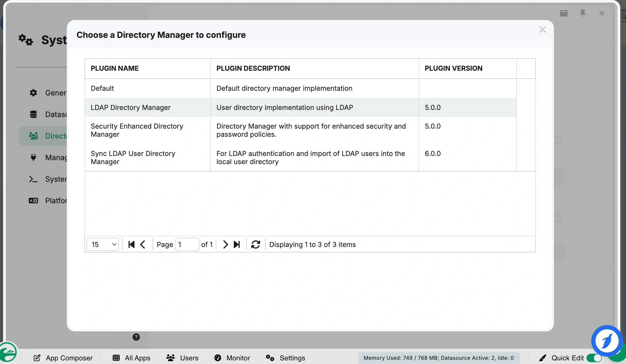The height and width of the screenshot is (364, 626).
Task: Click the page number input field
Action: (187, 245)
